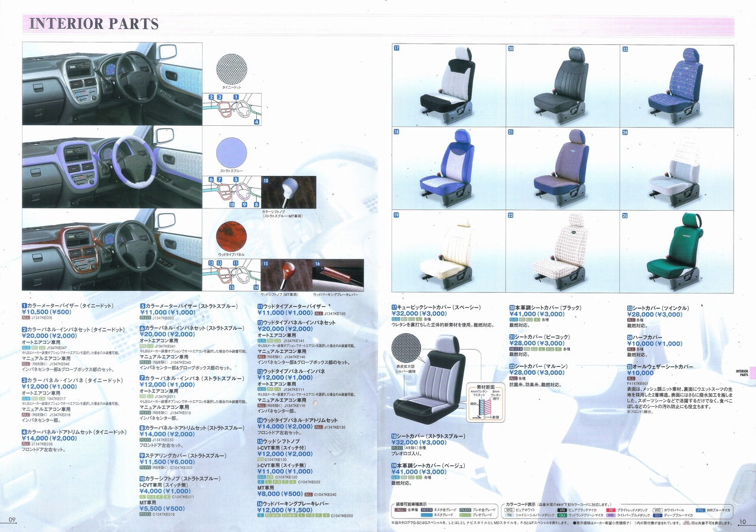This screenshot has width=756, height=532.
Task: Open the white half cover seat photo 24
Action: coord(677,168)
